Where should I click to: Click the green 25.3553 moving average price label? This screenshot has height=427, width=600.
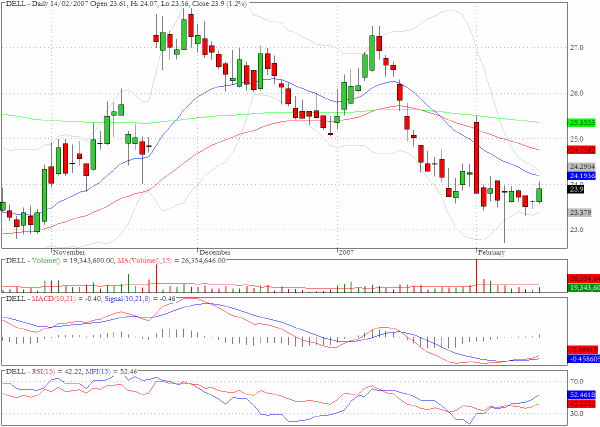coord(582,123)
